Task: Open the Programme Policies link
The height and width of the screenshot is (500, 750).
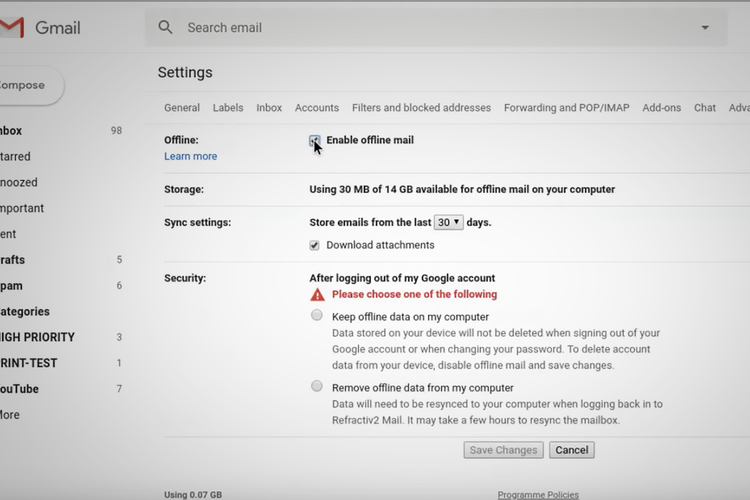Action: coord(538,495)
